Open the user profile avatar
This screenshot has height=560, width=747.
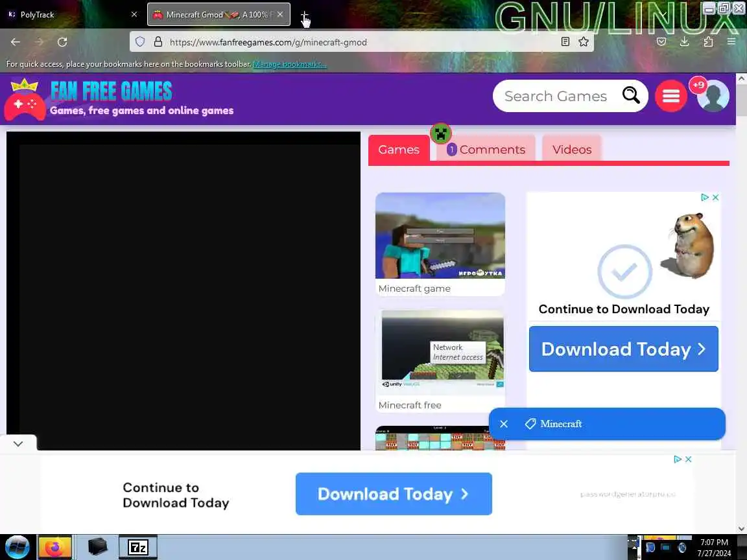coord(713,96)
